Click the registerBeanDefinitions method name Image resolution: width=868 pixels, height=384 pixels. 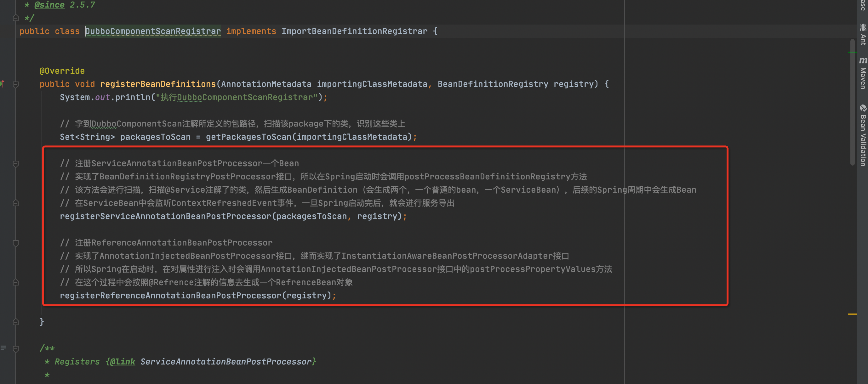158,84
